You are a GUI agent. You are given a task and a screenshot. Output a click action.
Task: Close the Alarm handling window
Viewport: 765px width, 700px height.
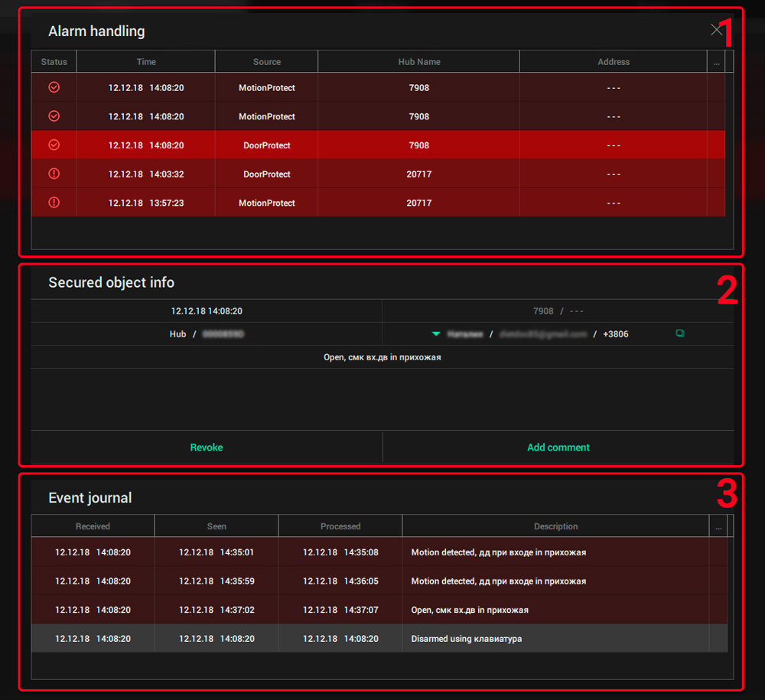click(716, 30)
